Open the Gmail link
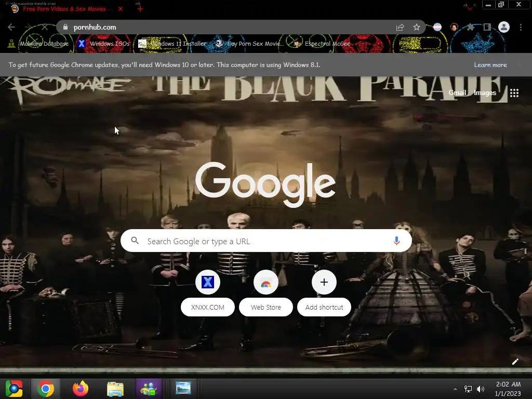This screenshot has height=399, width=532. coord(457,93)
